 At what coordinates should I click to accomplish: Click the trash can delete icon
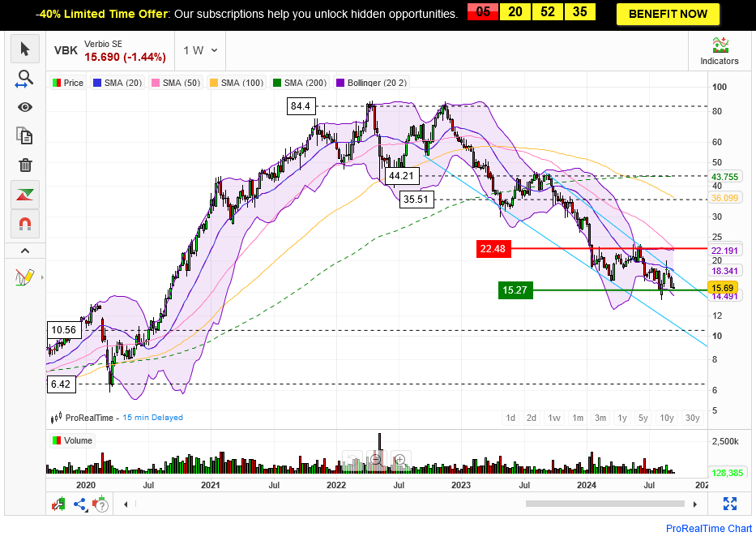(24, 165)
